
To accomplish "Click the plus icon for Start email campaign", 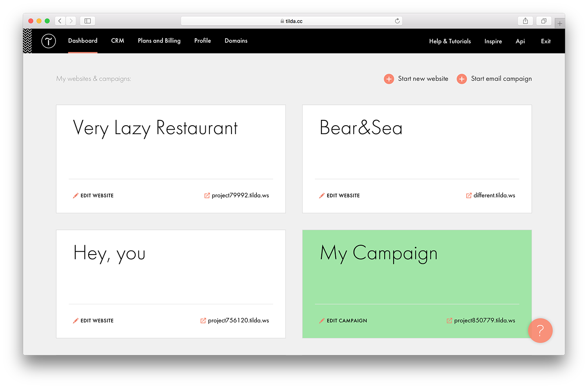I will click(461, 79).
